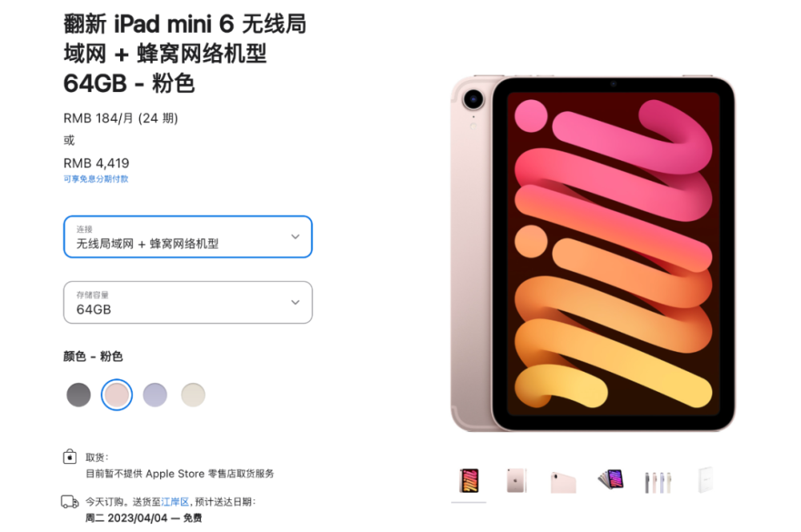Choose the purple color swatch

coord(155,395)
